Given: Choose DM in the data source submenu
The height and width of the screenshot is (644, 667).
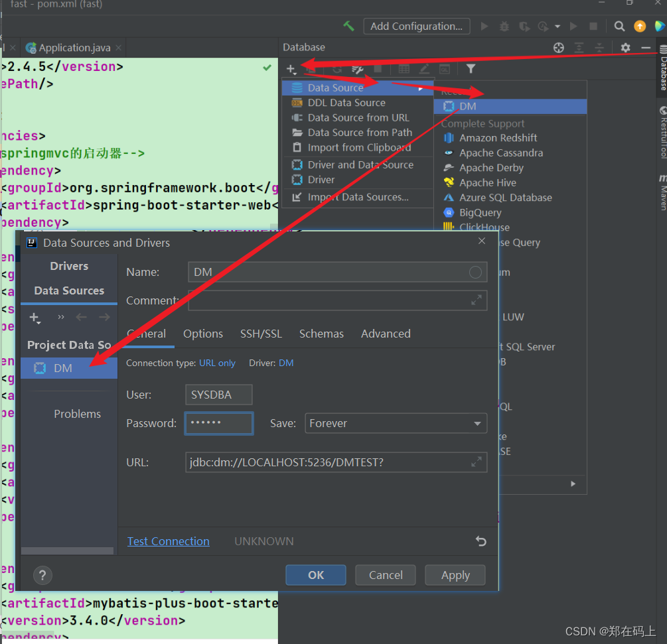Looking at the screenshot, I should click(510, 106).
